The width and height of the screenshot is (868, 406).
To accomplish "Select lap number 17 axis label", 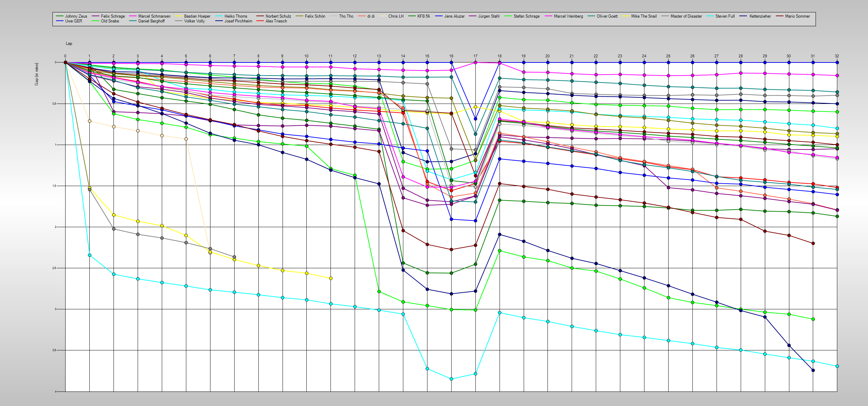I will tap(475, 56).
